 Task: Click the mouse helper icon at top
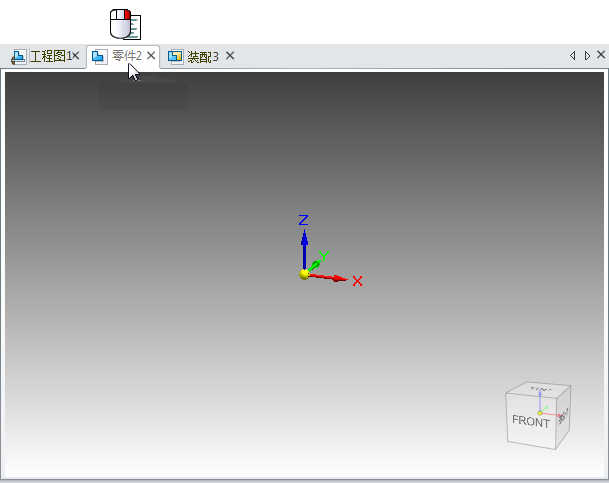(x=124, y=24)
